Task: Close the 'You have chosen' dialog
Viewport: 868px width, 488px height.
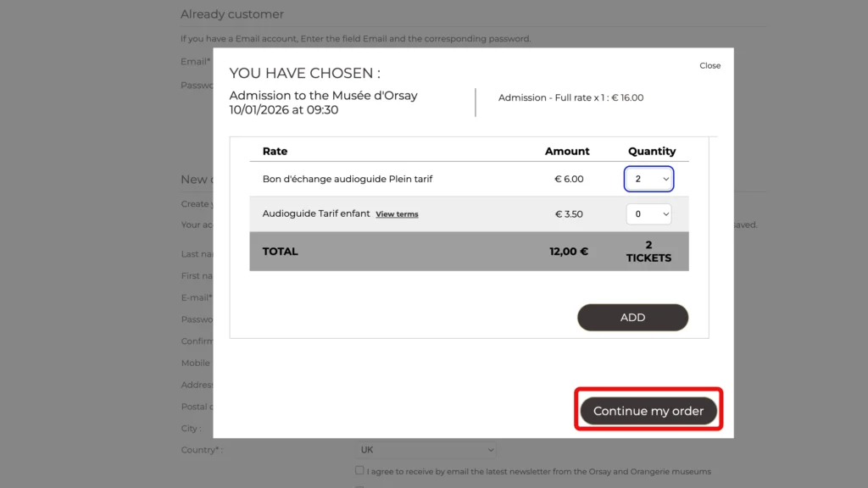Action: [709, 65]
